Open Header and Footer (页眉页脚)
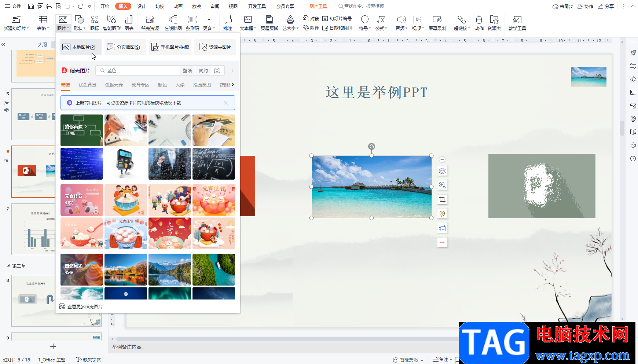 pyautogui.click(x=269, y=23)
